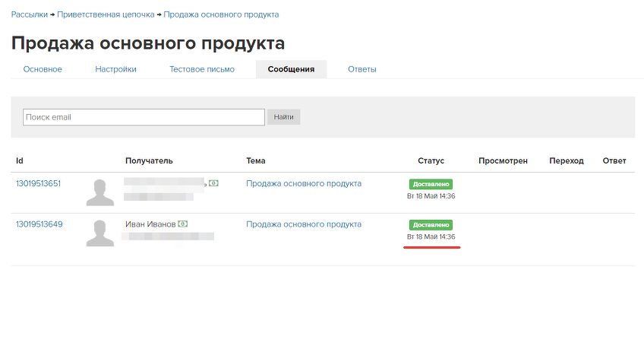Click the avatar in row 13019513651

(100, 192)
